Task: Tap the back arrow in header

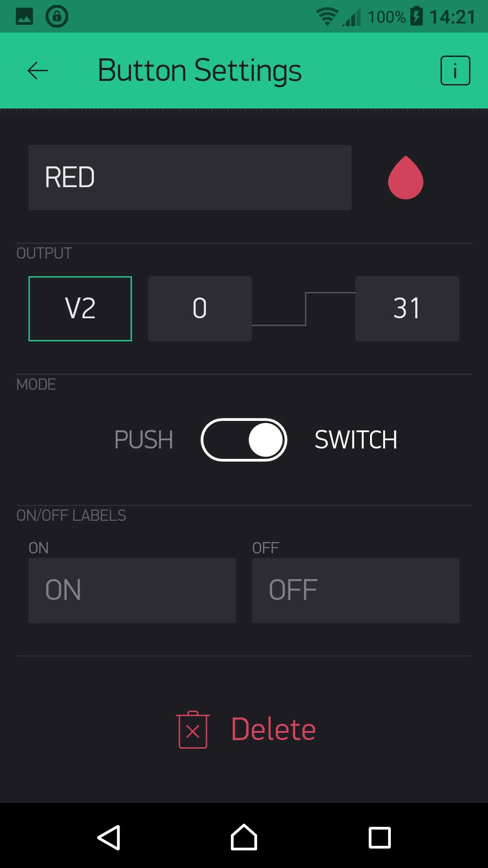Action: [38, 71]
